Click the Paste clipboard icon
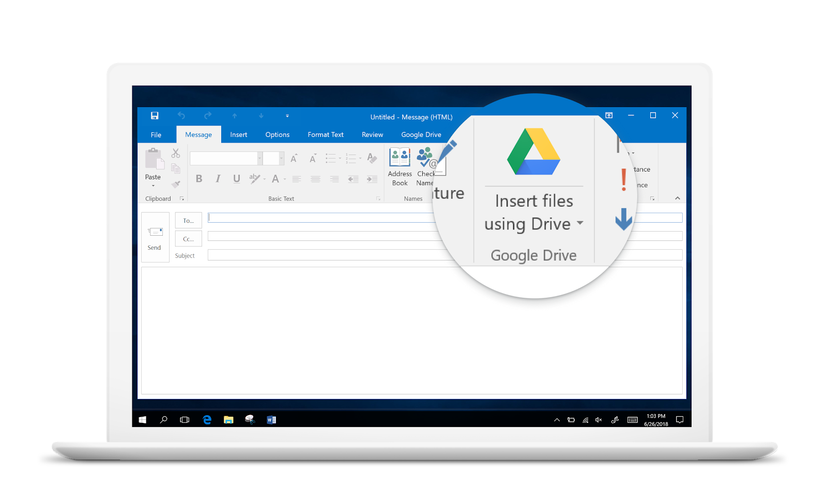The height and width of the screenshot is (504, 827). point(154,159)
